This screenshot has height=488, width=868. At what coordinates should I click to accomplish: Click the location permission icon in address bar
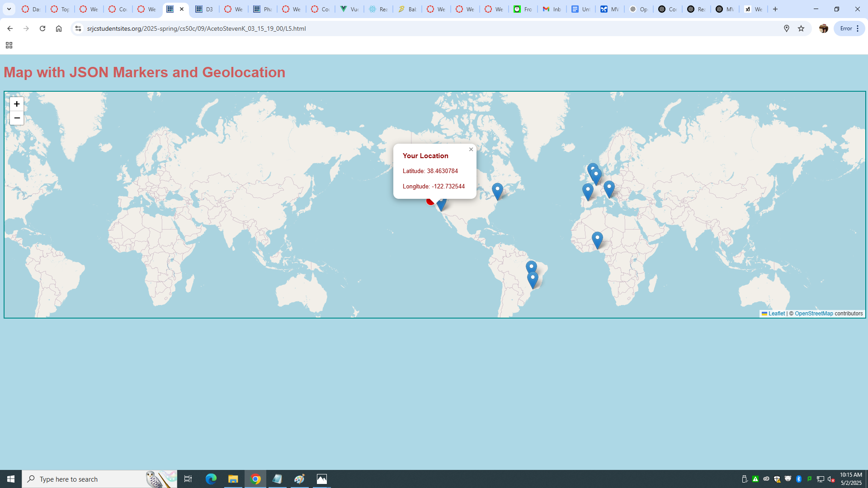click(787, 28)
